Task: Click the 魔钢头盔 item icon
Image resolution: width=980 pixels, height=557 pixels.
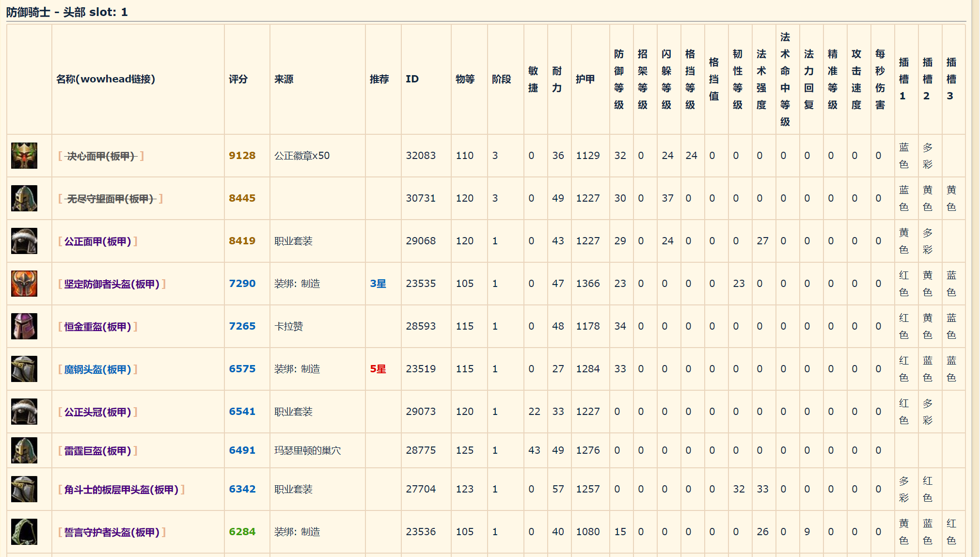Action: click(24, 369)
